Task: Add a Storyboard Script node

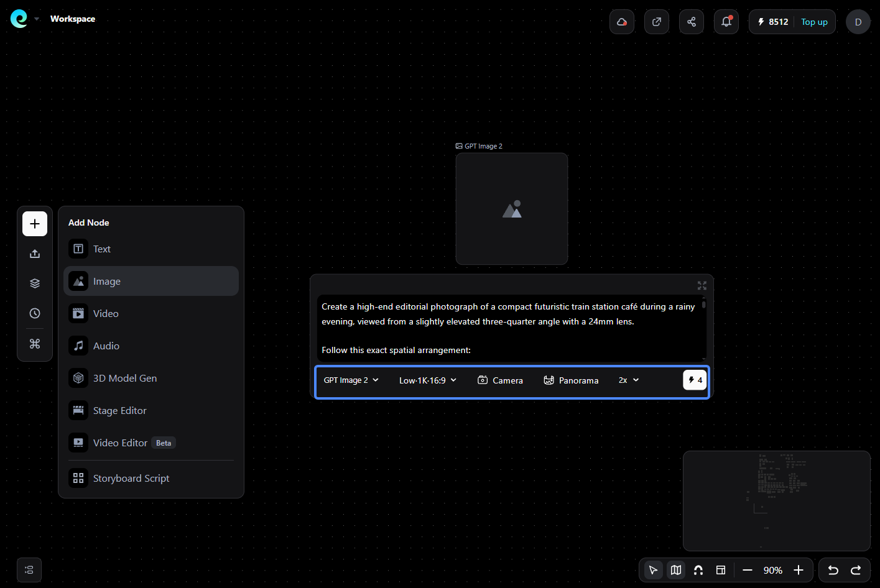Action: click(x=151, y=478)
